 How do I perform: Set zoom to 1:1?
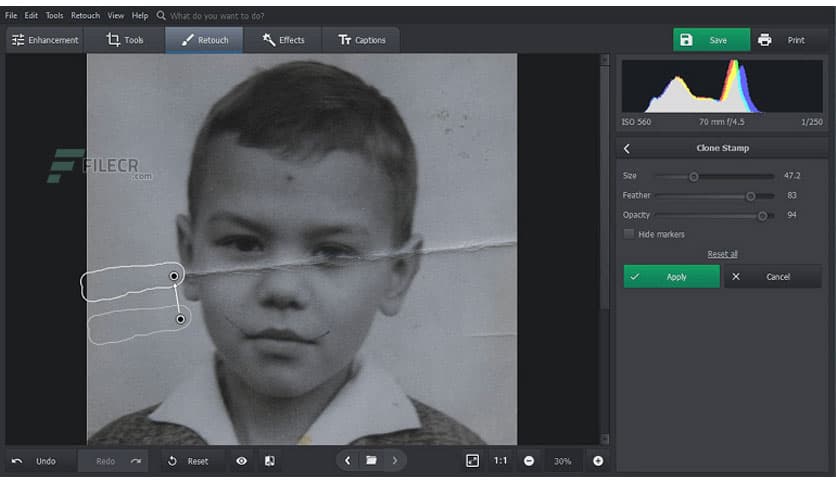[500, 461]
